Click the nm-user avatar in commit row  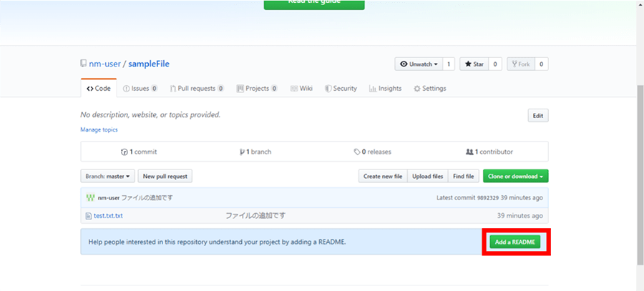tap(91, 198)
